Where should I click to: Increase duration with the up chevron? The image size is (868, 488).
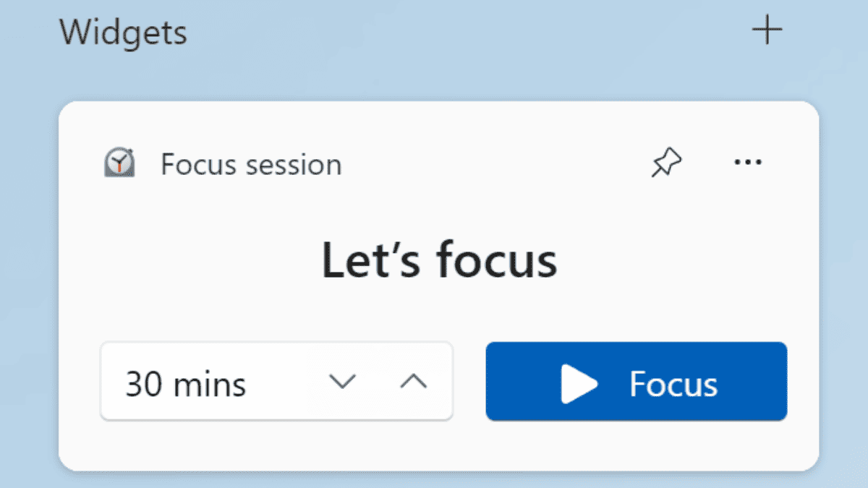point(414,382)
